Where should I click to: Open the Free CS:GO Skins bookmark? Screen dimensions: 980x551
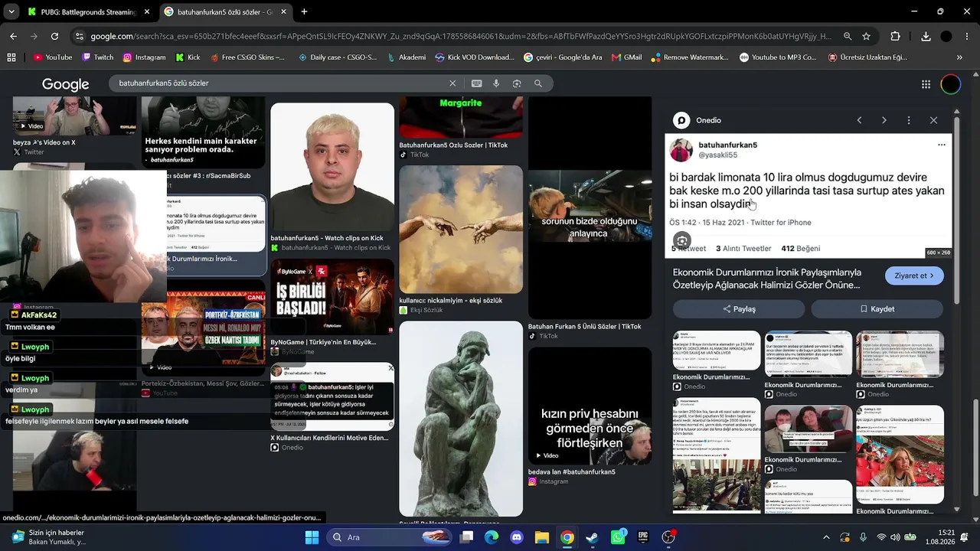(247, 57)
